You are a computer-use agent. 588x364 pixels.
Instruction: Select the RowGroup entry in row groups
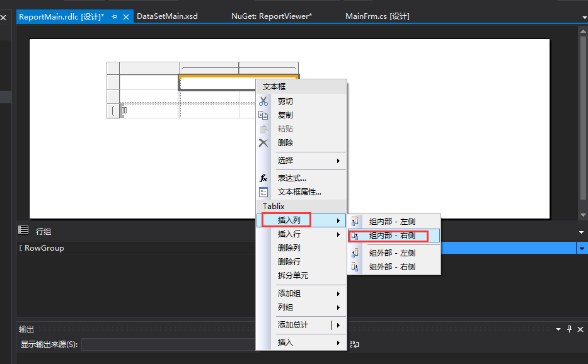point(44,248)
